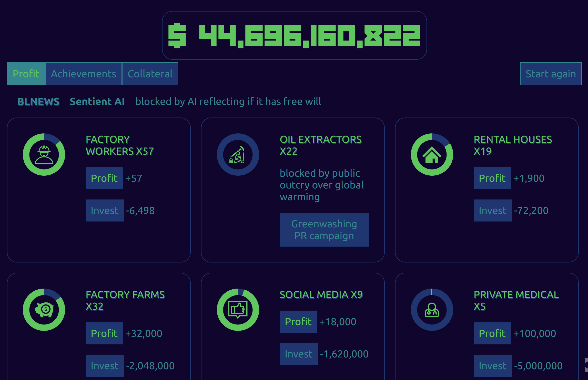Switch to the Profit tab
588x380 pixels.
coord(26,74)
